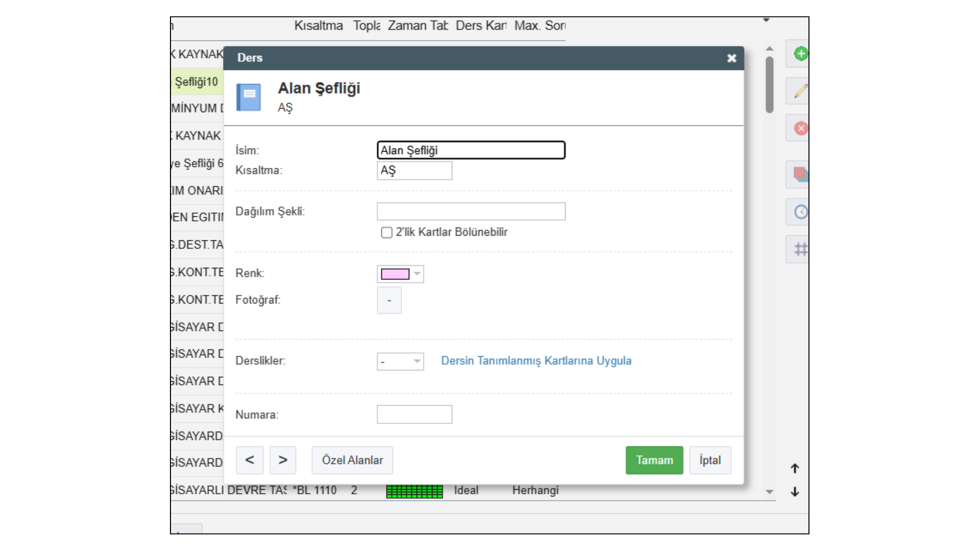The width and height of the screenshot is (980, 551).
Task: Click the purple grid hash icon
Action: tap(800, 249)
